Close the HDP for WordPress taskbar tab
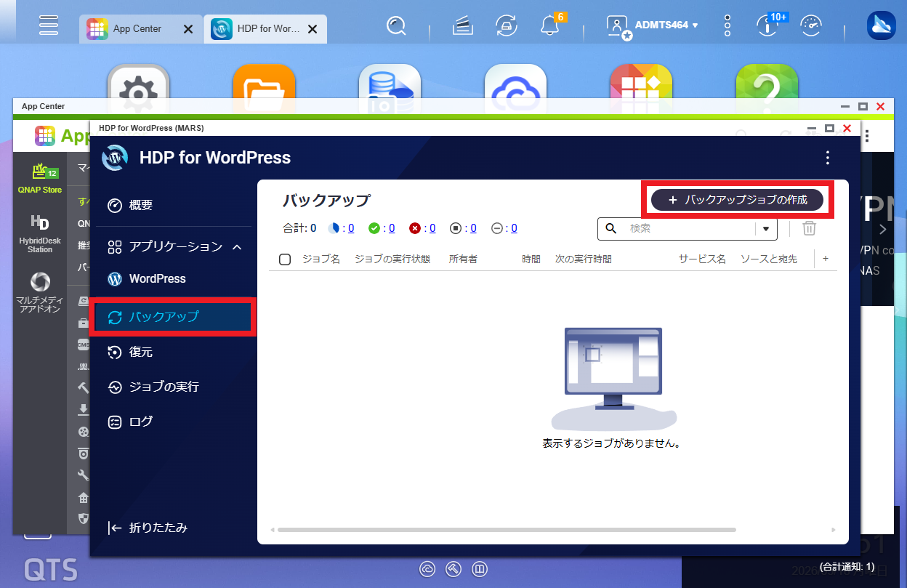The width and height of the screenshot is (907, 588). (x=313, y=29)
